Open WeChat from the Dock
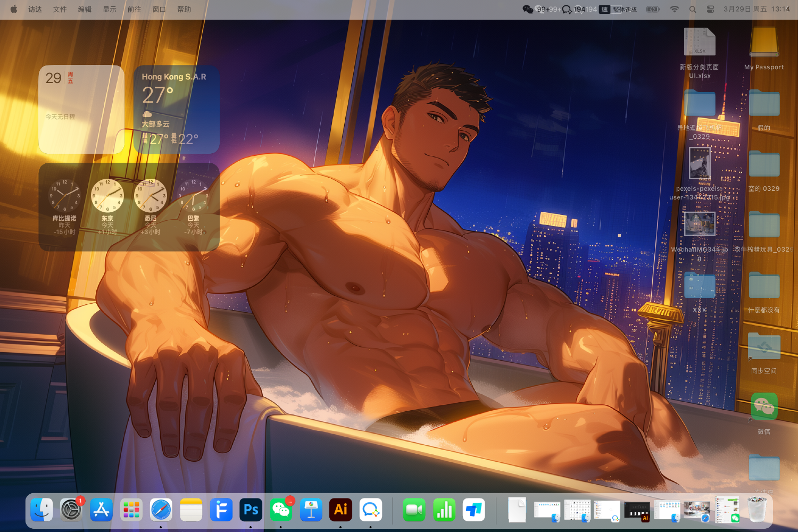This screenshot has height=532, width=798. pos(281,510)
